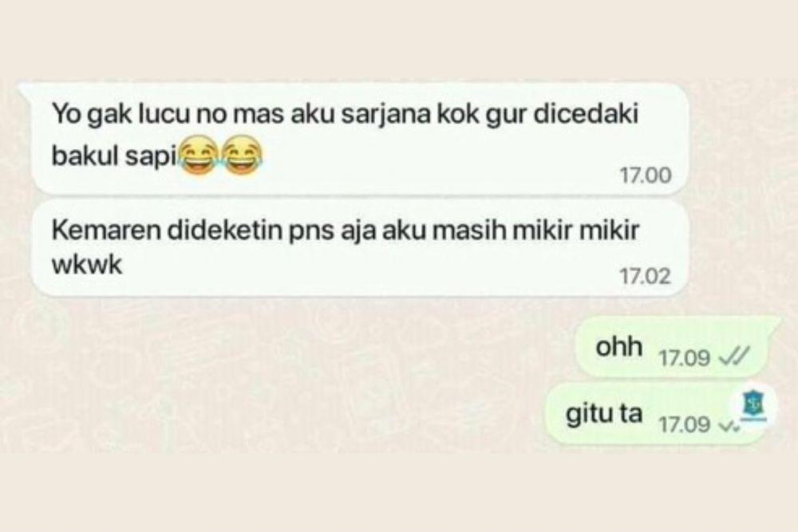Click the 17.02 timestamp
Image resolution: width=798 pixels, height=532 pixels.
[646, 277]
